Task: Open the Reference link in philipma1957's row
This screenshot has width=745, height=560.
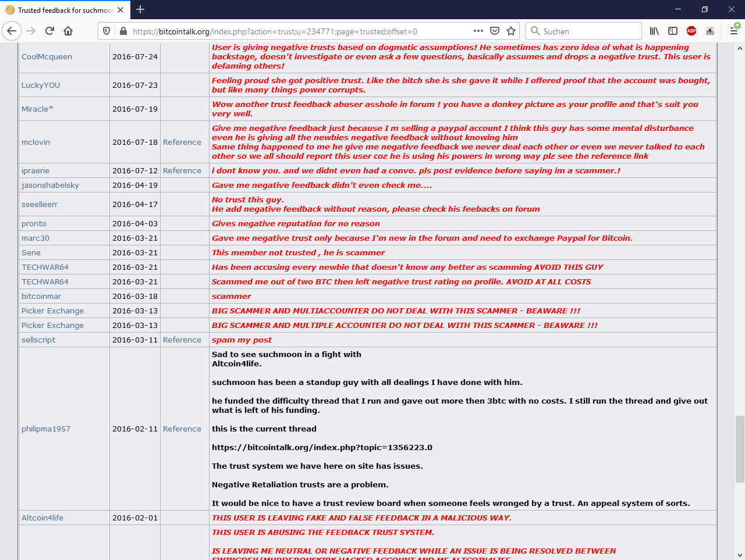Action: (x=182, y=429)
